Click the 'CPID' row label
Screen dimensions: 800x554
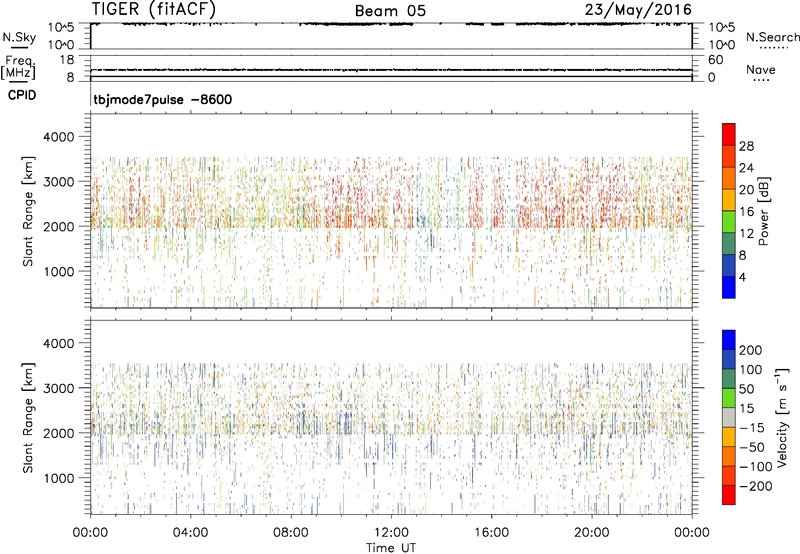point(22,95)
